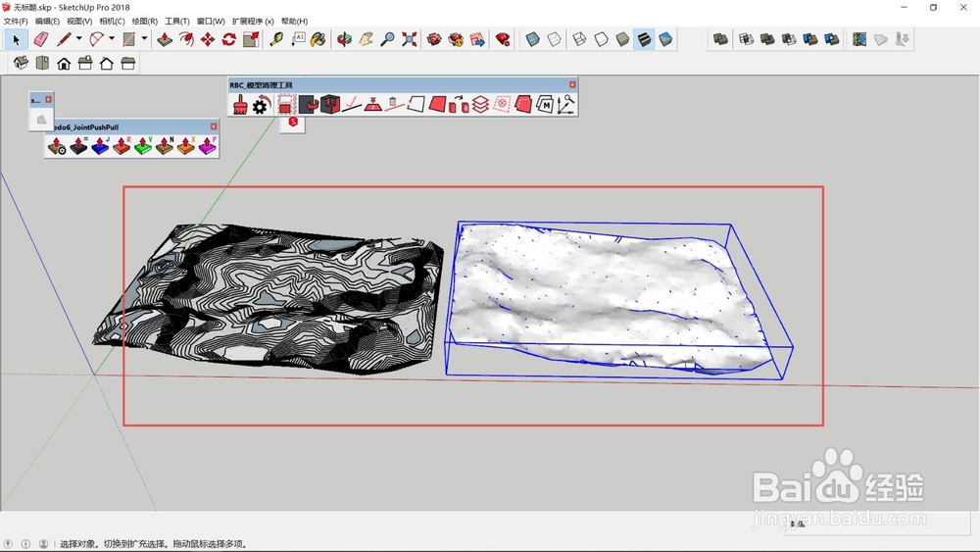Open the 扩展程序(x) menu
Screen dimensions: 980x552
click(253, 22)
